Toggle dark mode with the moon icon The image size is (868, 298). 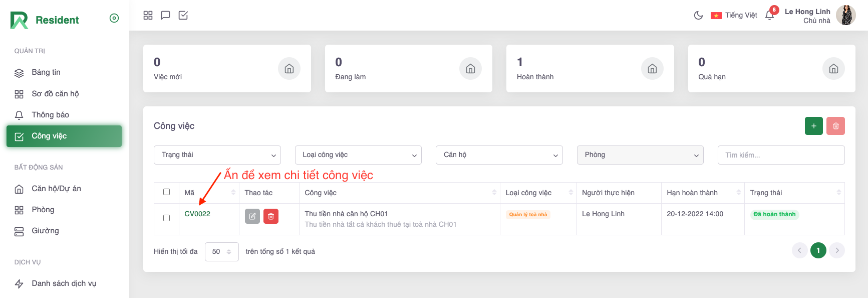(698, 16)
